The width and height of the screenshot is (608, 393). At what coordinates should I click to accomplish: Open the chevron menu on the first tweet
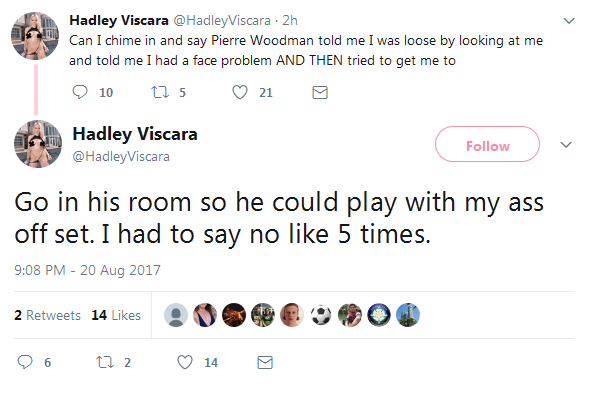[569, 21]
